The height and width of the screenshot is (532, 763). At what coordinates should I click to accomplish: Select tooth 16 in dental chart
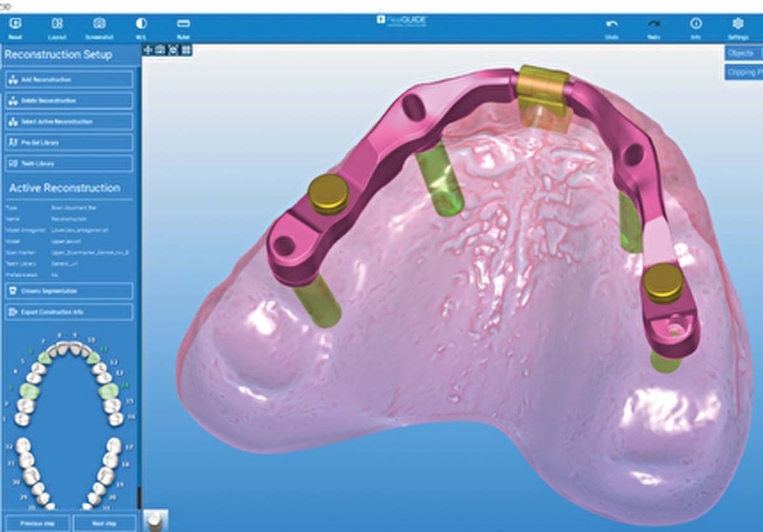[x=116, y=418]
